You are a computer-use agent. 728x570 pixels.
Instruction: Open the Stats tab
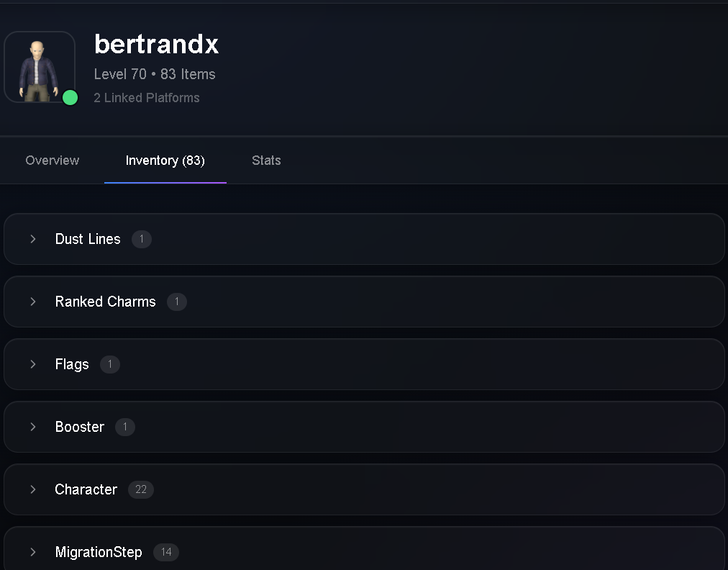[x=266, y=160]
